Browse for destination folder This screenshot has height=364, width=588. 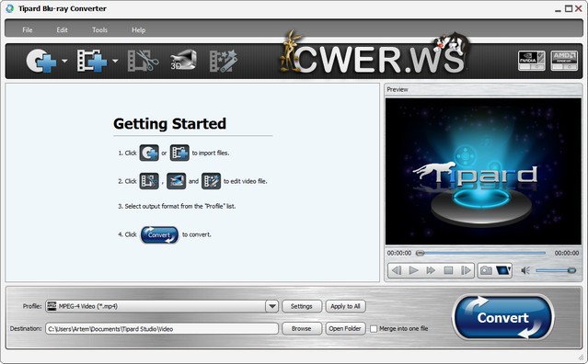click(x=302, y=328)
